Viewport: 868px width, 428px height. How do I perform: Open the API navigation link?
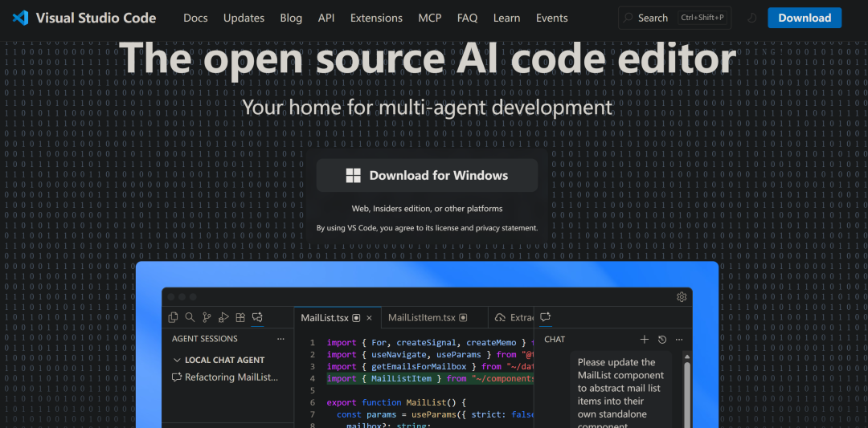[326, 18]
